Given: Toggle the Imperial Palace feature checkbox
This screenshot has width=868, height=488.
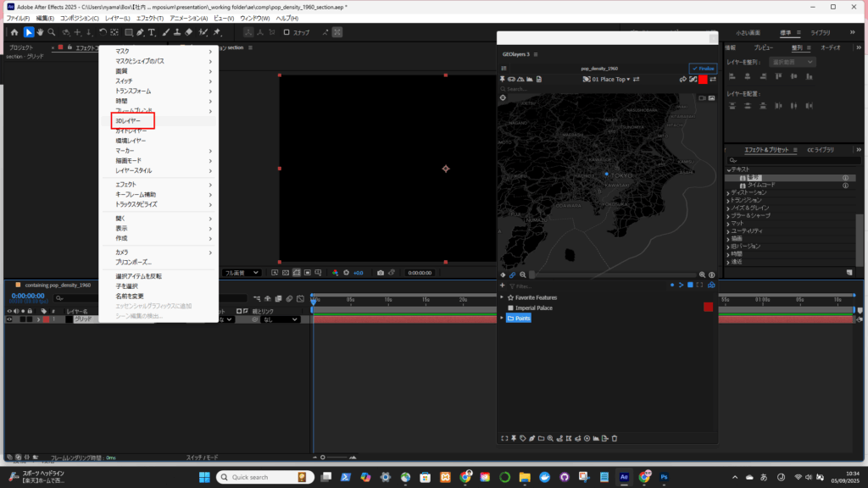Looking at the screenshot, I should [x=510, y=308].
